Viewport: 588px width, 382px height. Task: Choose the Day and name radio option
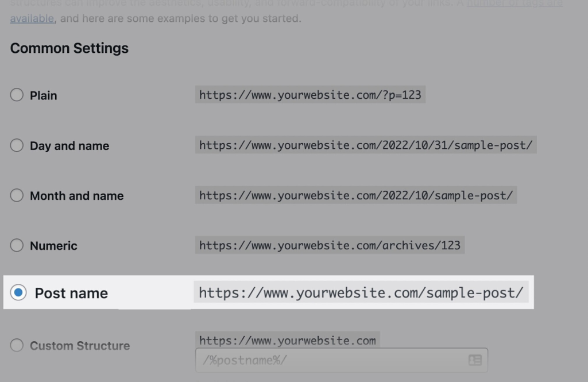pos(17,145)
